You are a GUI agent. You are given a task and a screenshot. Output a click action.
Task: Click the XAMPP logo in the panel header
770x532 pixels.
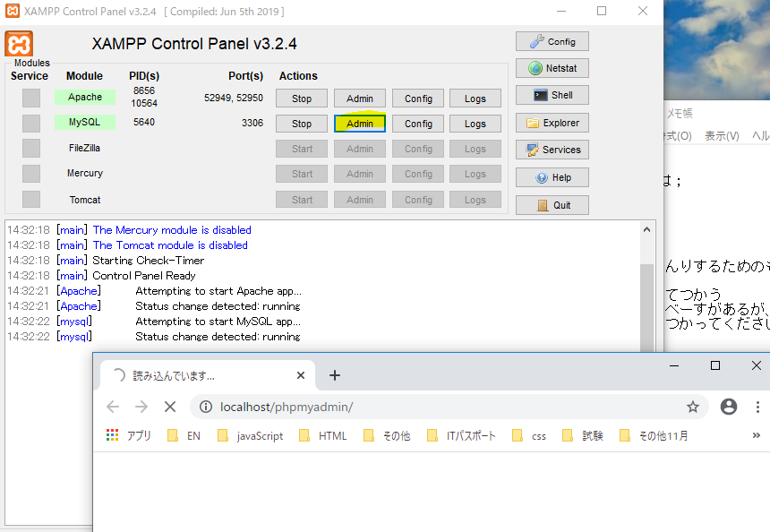click(19, 44)
